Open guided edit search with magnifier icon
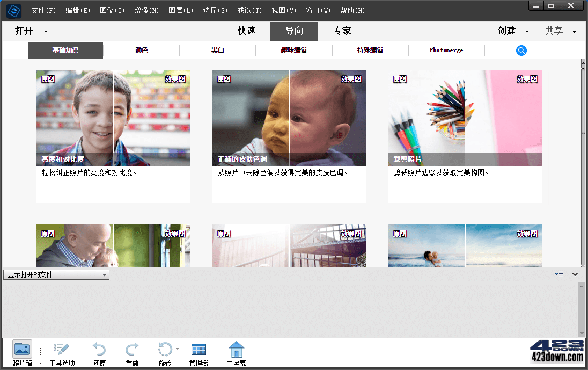 coord(521,50)
